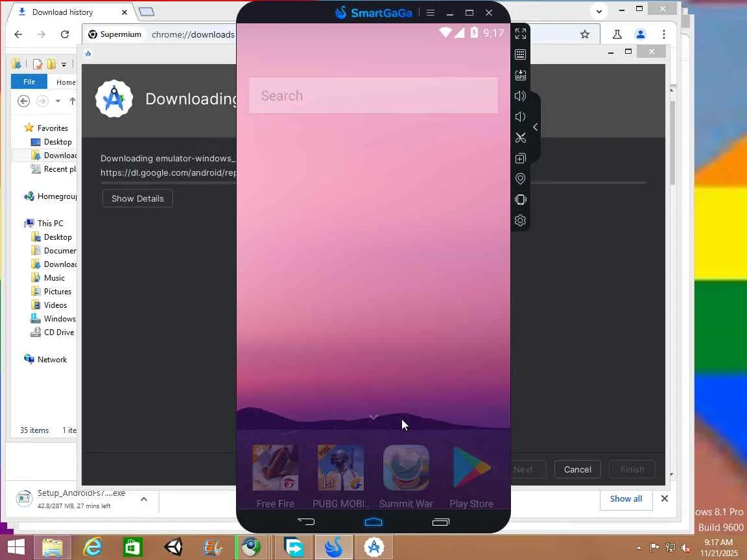Tap the Android home navigation button
Screen dimensions: 747x560
click(373, 522)
